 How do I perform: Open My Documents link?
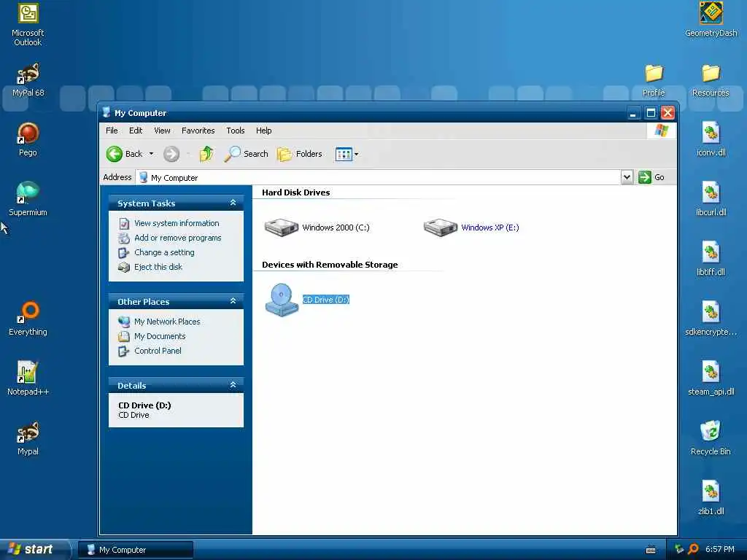160,336
